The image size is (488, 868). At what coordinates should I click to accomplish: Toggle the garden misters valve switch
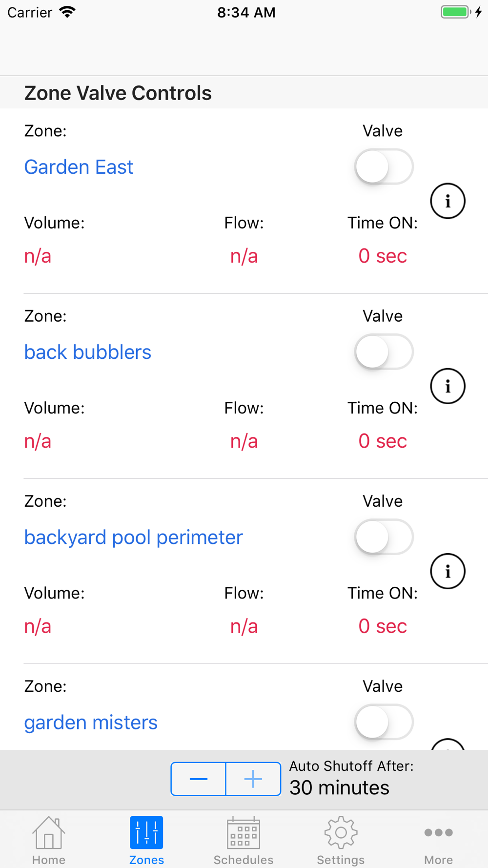click(384, 722)
